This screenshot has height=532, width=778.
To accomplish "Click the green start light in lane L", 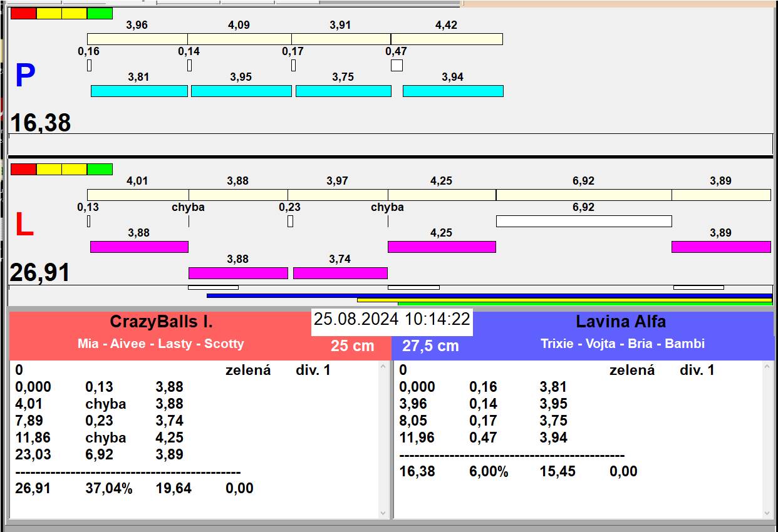I will pos(100,170).
